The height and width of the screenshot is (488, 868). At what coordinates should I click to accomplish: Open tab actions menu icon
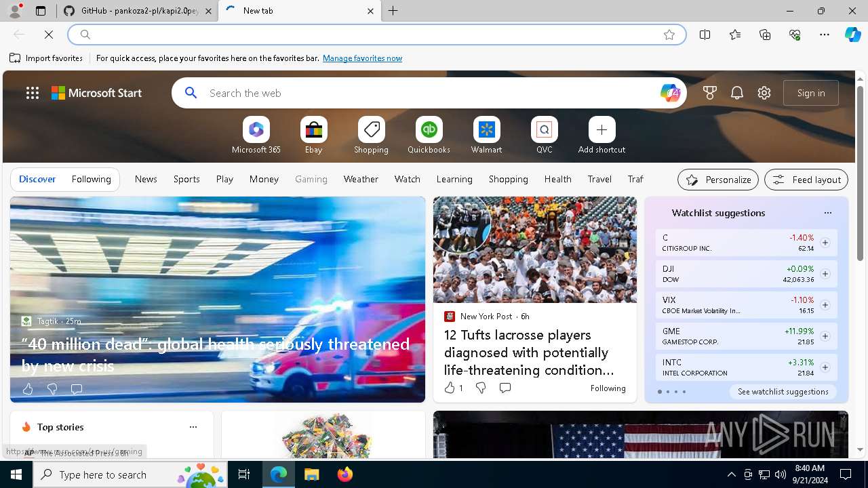pyautogui.click(x=41, y=11)
